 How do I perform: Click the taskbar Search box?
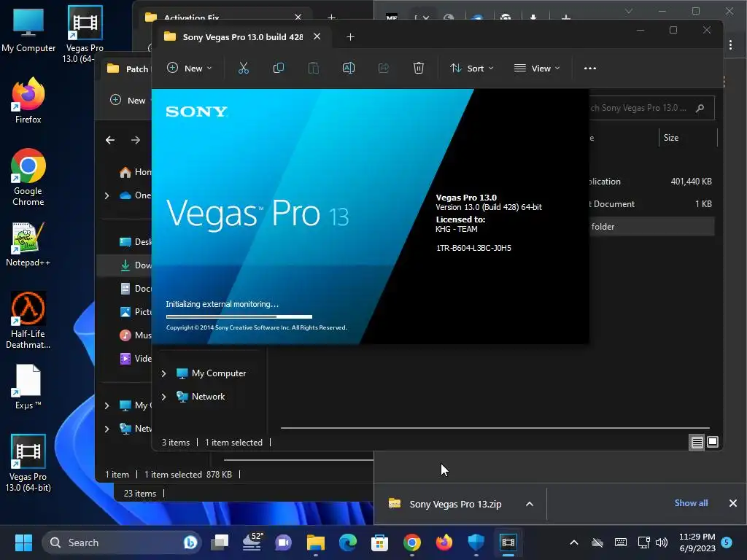(x=122, y=542)
